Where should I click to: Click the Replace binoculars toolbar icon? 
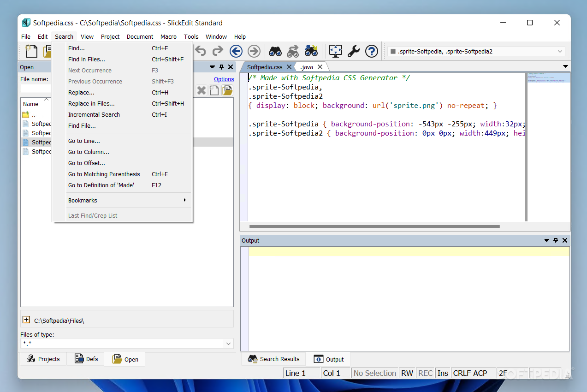click(311, 51)
